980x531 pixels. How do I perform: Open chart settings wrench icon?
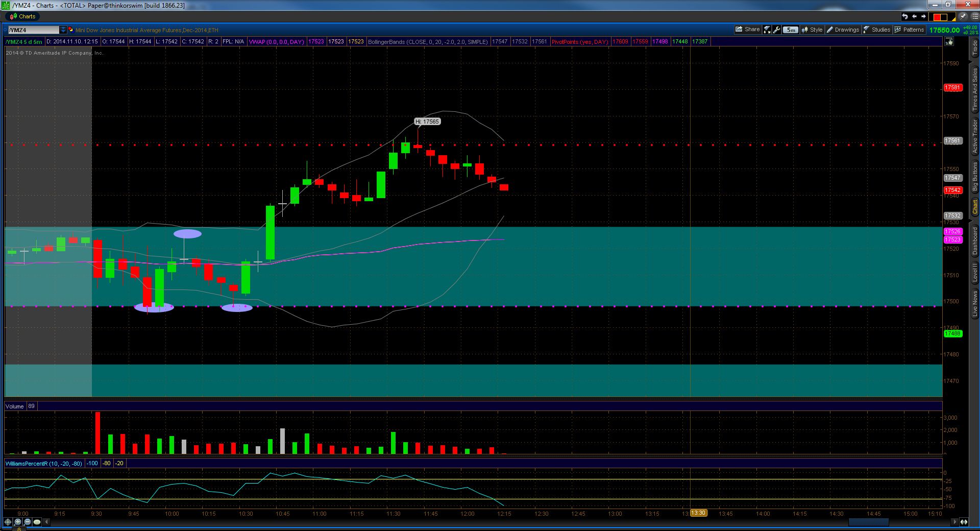(776, 30)
